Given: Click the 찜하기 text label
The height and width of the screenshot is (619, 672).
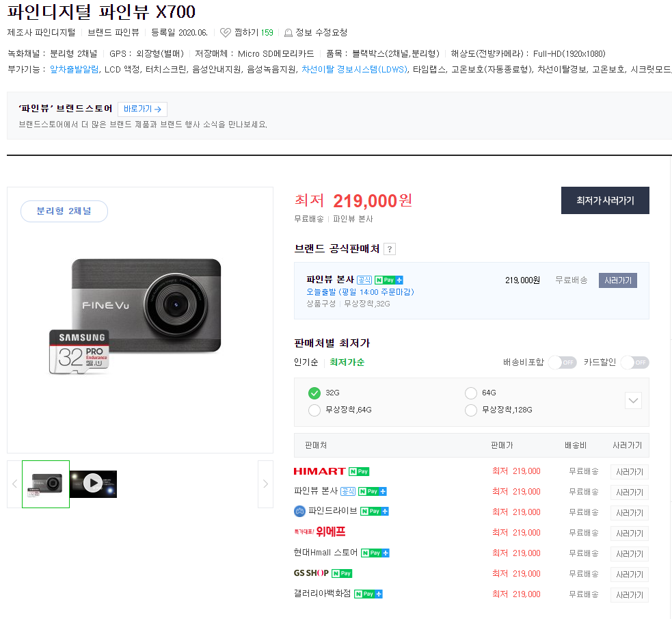Looking at the screenshot, I should 246,33.
